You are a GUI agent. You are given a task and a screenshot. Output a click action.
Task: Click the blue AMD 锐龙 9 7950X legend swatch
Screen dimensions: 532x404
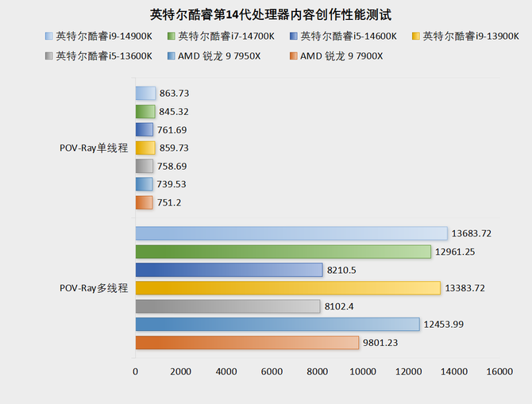172,56
